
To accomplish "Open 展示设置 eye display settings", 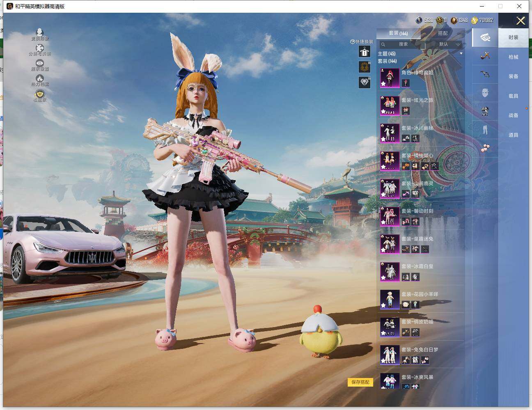I will pos(40,64).
